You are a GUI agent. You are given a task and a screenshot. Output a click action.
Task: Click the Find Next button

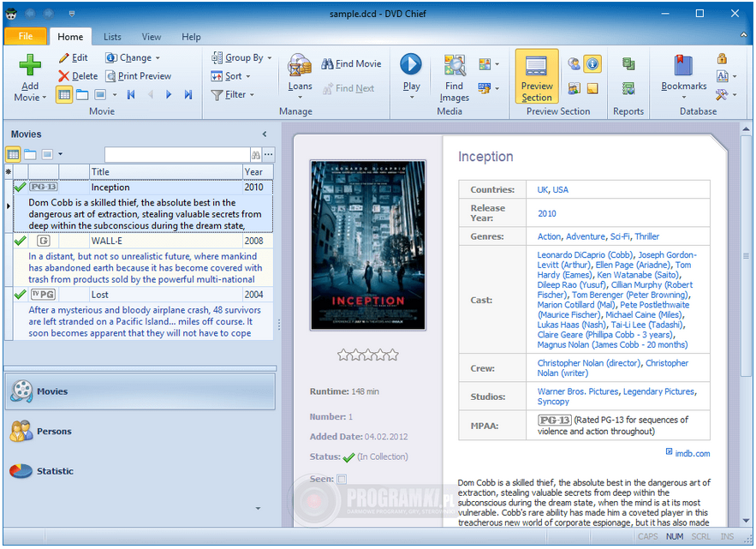click(x=348, y=88)
